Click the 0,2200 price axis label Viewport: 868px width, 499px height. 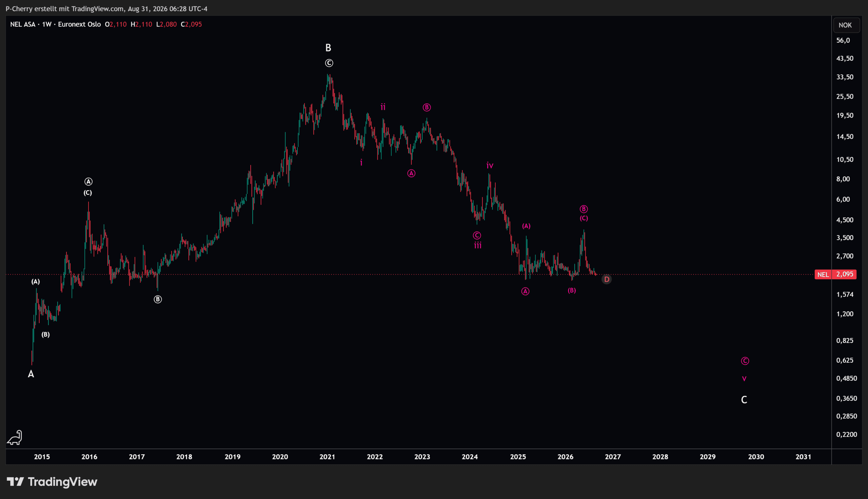[x=846, y=435]
